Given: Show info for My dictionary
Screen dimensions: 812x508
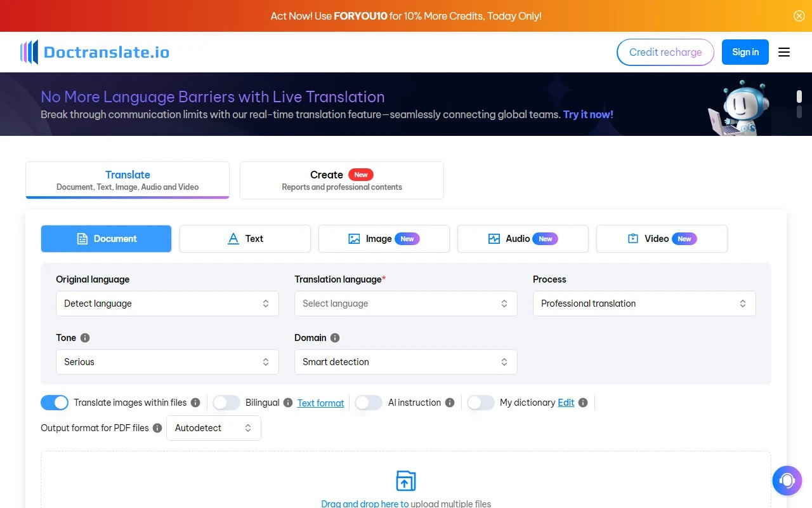Looking at the screenshot, I should (583, 403).
